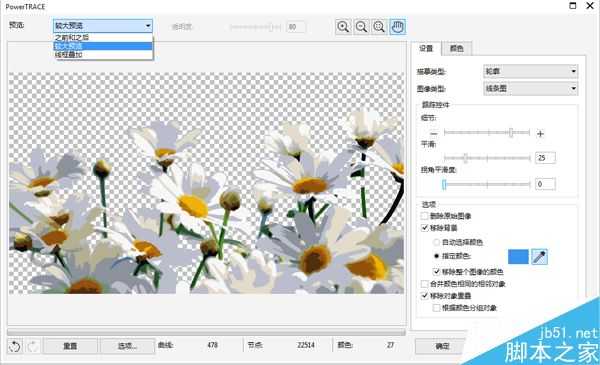This screenshot has width=600, height=365.
Task: Switch to the 设置 tab
Action: point(426,48)
